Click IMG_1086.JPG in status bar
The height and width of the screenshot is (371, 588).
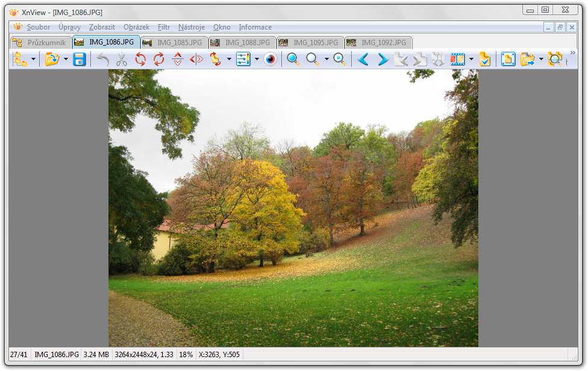point(57,355)
